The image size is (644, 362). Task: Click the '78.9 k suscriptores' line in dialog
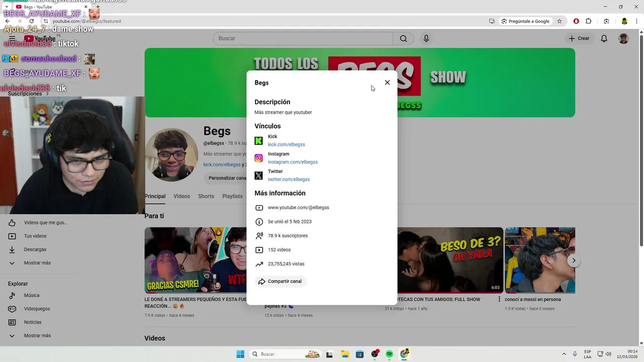click(x=288, y=236)
